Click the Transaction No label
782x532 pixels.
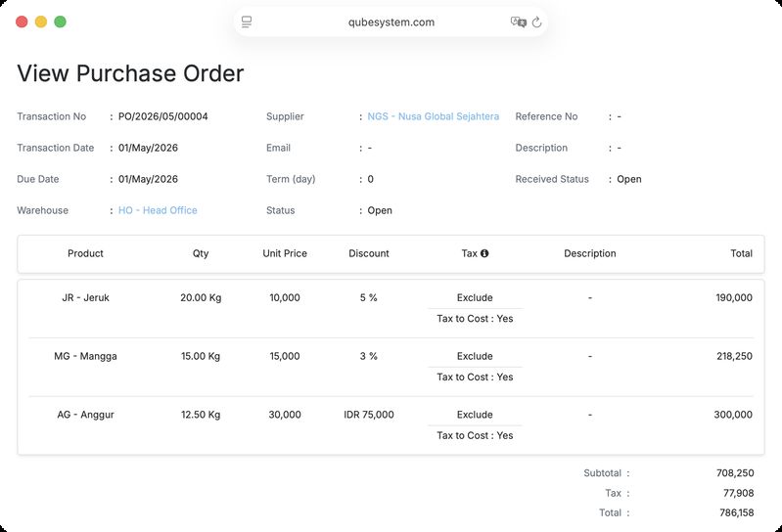point(51,116)
